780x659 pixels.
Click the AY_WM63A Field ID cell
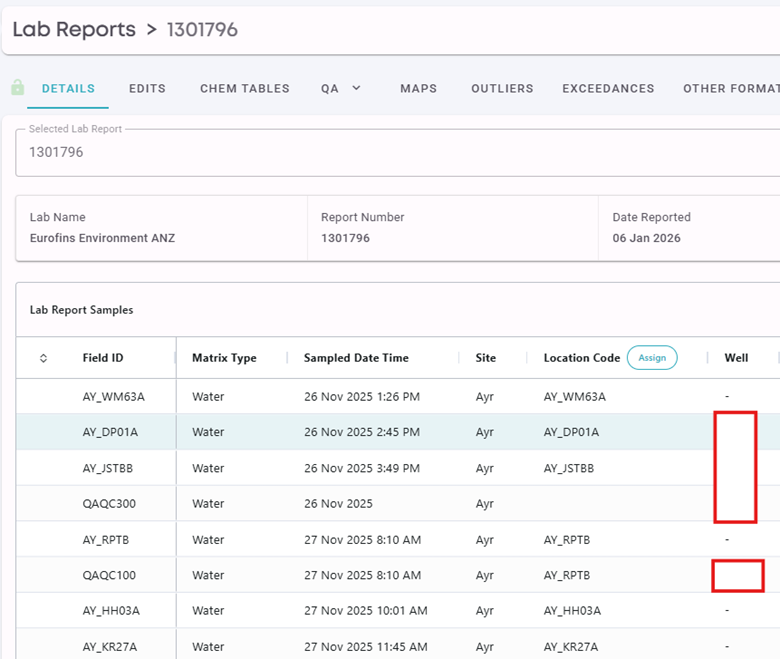click(113, 397)
